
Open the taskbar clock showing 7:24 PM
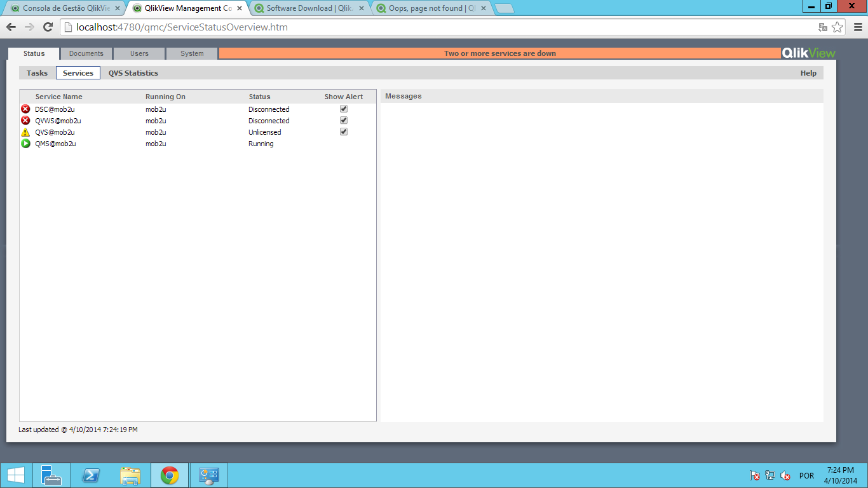point(842,475)
